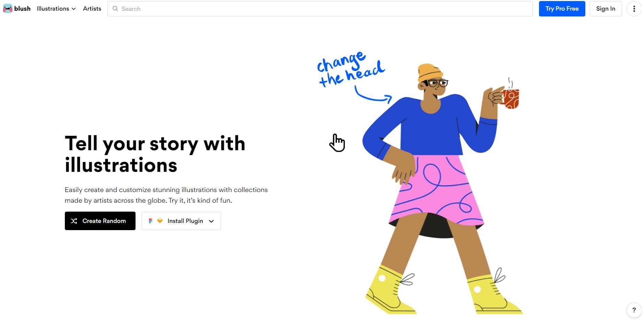Open the three-dot more options menu
Image resolution: width=644 pixels, height=320 pixels.
click(x=634, y=9)
